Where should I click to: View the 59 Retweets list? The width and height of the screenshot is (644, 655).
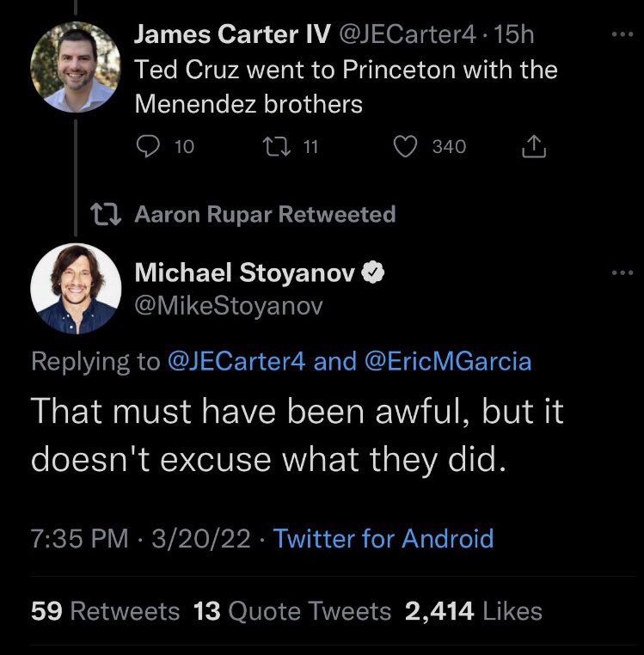(x=105, y=611)
